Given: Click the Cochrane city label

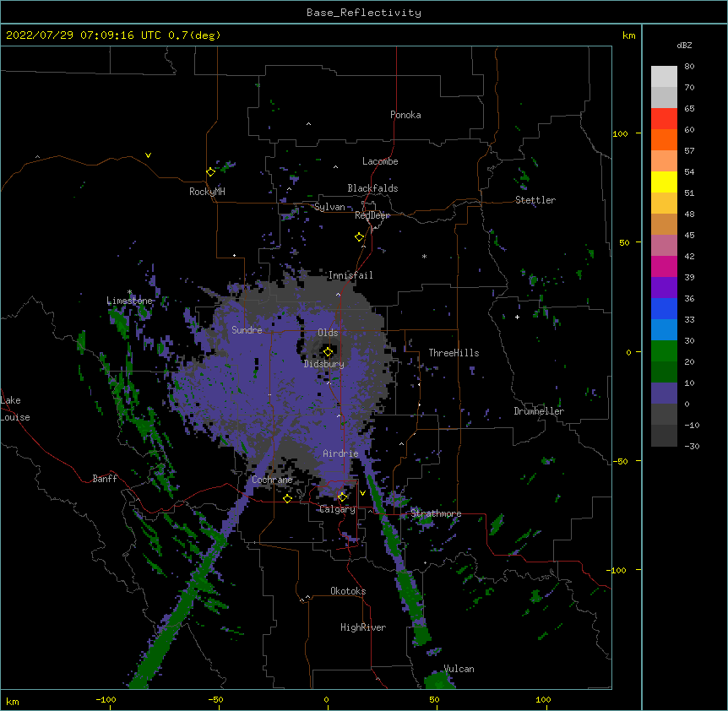Looking at the screenshot, I should pos(272,480).
